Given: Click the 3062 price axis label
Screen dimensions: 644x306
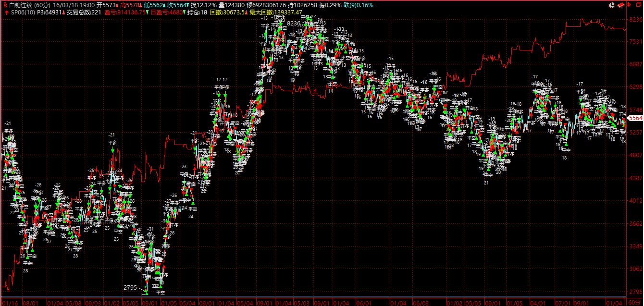Looking at the screenshot, I should pyautogui.click(x=635, y=269).
